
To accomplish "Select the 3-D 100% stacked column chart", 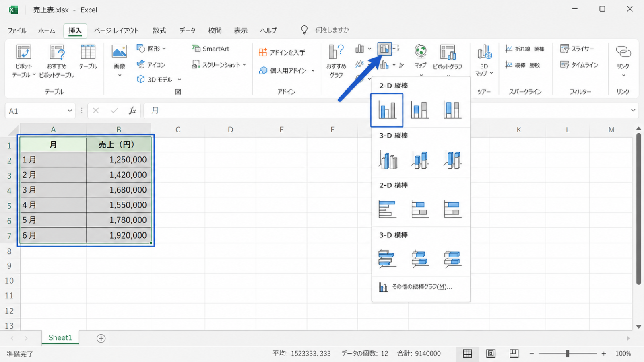I will tap(452, 159).
